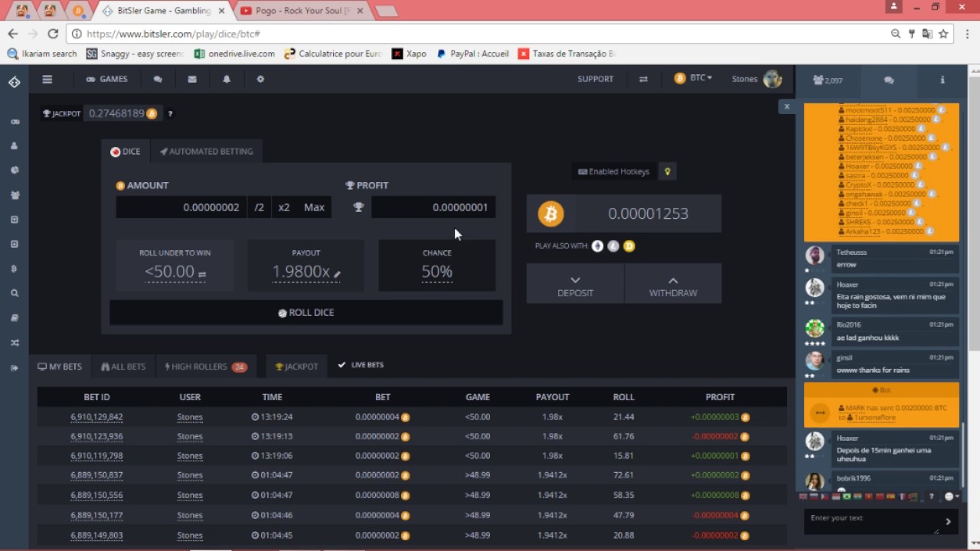Expand the Deposit panel
Viewport: 980px width, 551px height.
point(575,284)
